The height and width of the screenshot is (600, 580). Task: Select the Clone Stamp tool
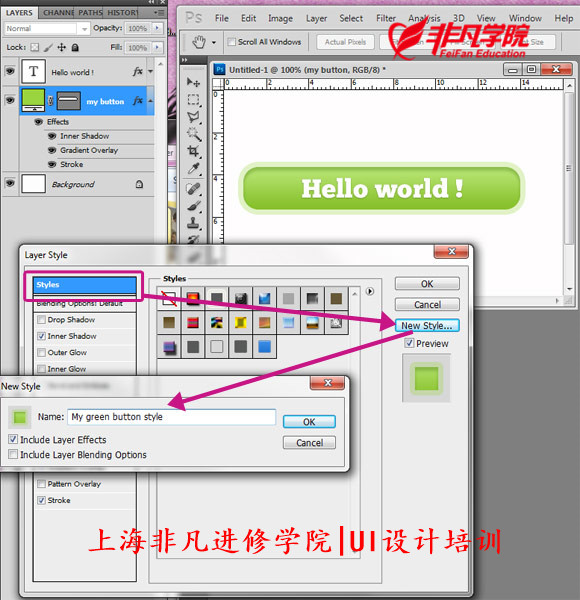click(194, 223)
